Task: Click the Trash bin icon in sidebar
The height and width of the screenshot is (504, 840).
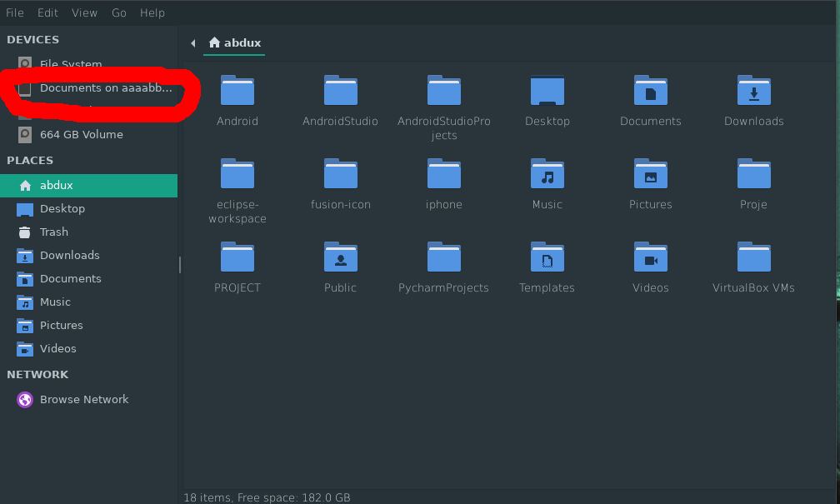Action: coord(25,232)
